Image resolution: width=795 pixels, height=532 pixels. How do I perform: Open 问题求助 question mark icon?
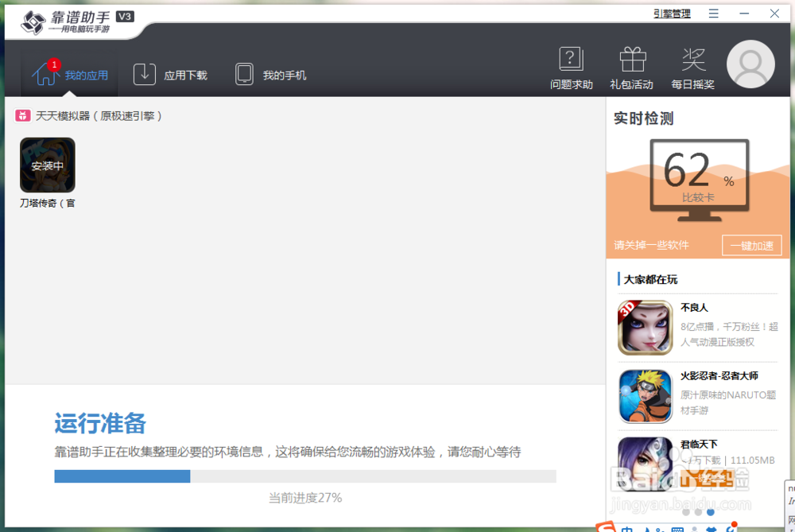(x=572, y=59)
